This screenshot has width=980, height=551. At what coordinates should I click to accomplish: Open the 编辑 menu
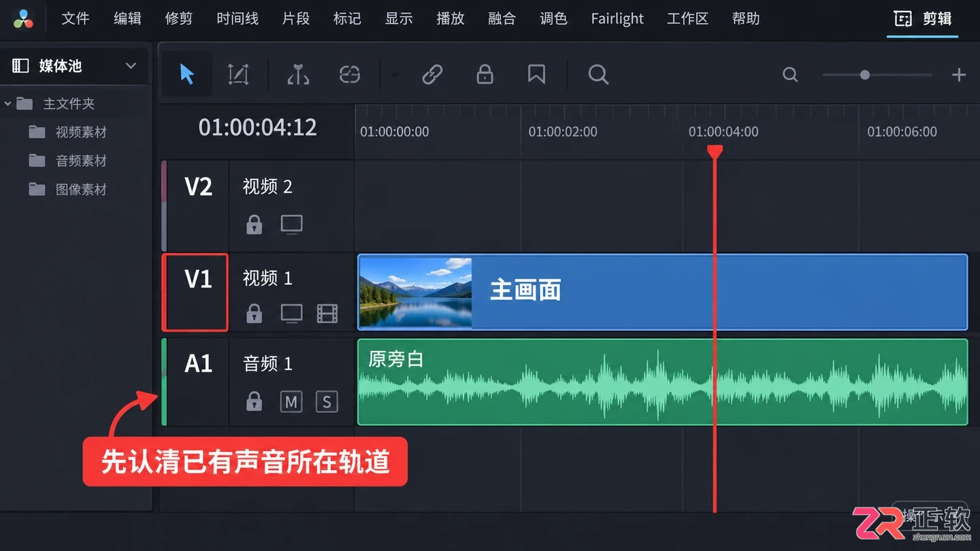click(127, 18)
